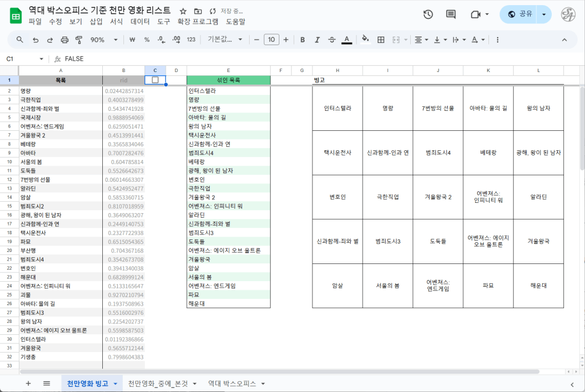Click the 공유 share button
Screen dimensions: 585x392
(x=519, y=14)
